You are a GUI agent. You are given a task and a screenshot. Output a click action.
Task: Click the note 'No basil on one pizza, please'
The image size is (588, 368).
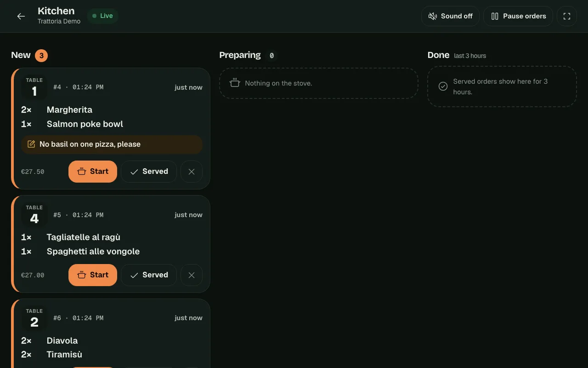(x=112, y=144)
